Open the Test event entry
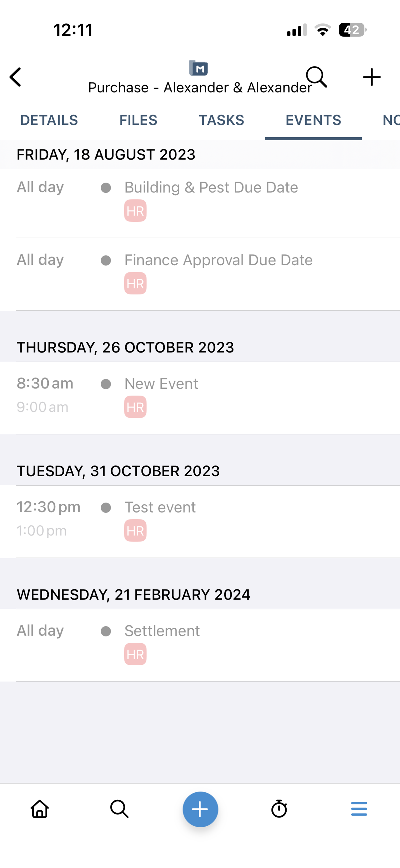Image resolution: width=400 pixels, height=868 pixels. click(160, 507)
